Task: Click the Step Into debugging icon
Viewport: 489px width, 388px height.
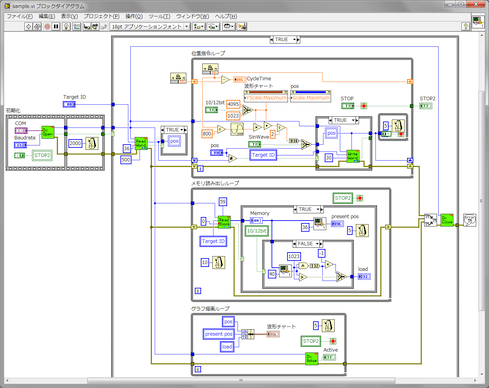Action: 87,26
